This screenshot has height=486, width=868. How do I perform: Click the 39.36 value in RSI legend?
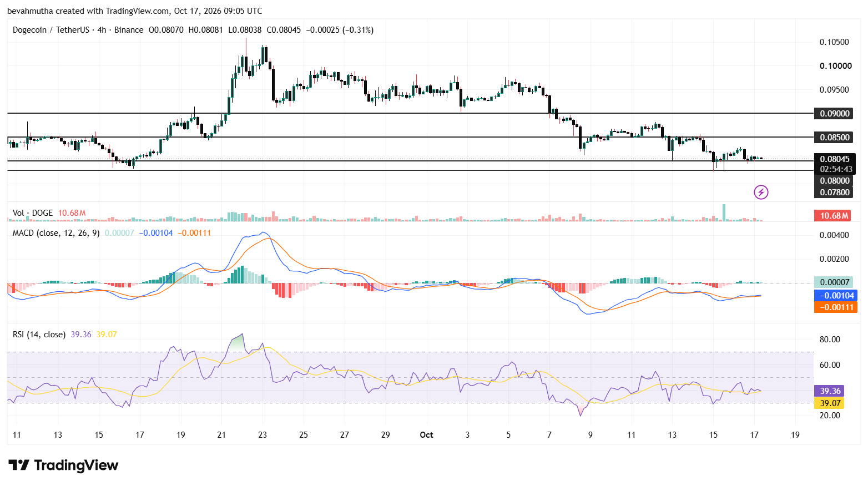point(81,335)
